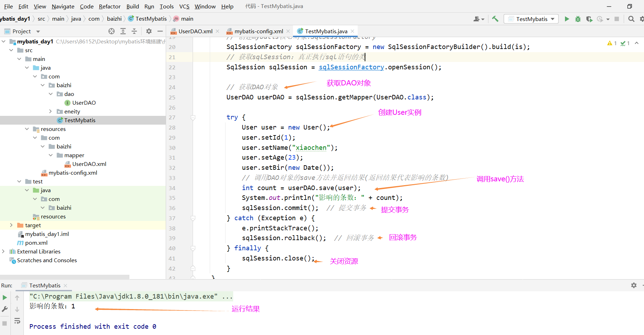Click the locate file target icon in Project panel

[112, 31]
